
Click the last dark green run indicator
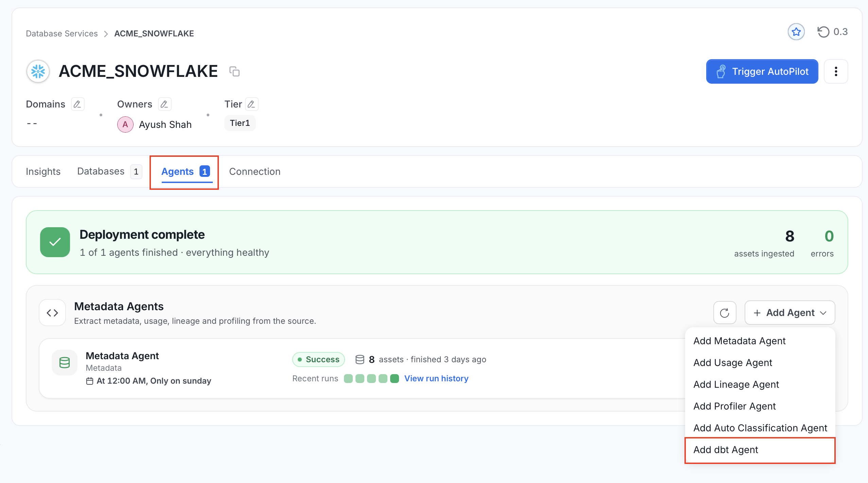click(x=395, y=379)
